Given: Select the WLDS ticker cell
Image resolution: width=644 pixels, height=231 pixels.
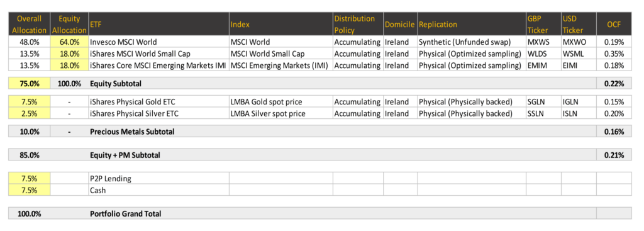Looking at the screenshot, I should coord(543,54).
